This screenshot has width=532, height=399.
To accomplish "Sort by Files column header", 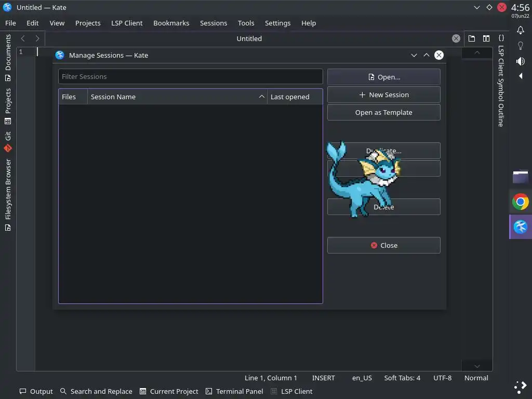I will (x=73, y=97).
